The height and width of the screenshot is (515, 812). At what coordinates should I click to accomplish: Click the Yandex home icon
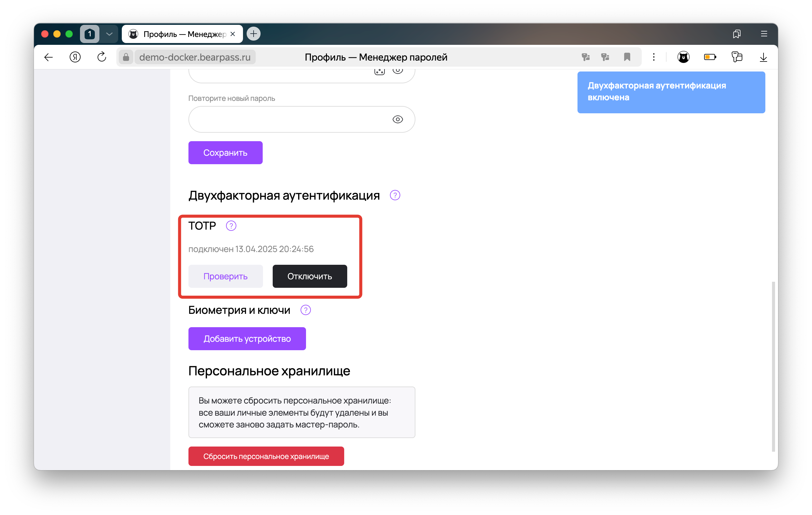75,57
